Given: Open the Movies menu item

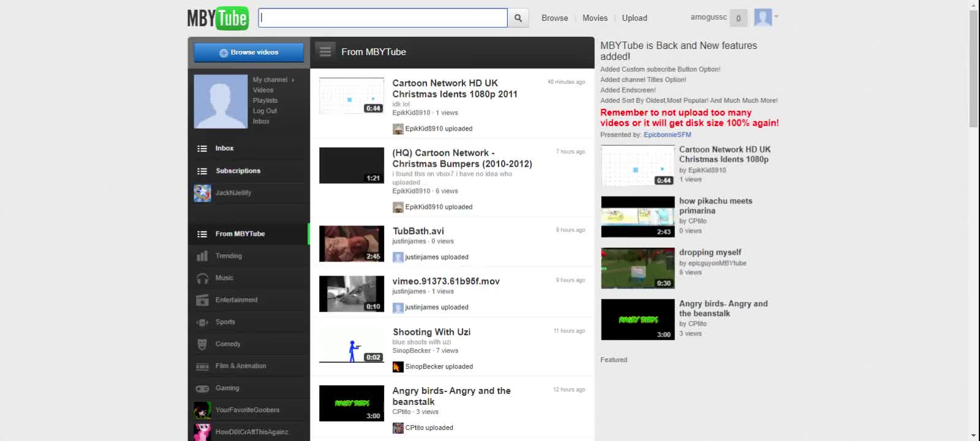Looking at the screenshot, I should 595,18.
